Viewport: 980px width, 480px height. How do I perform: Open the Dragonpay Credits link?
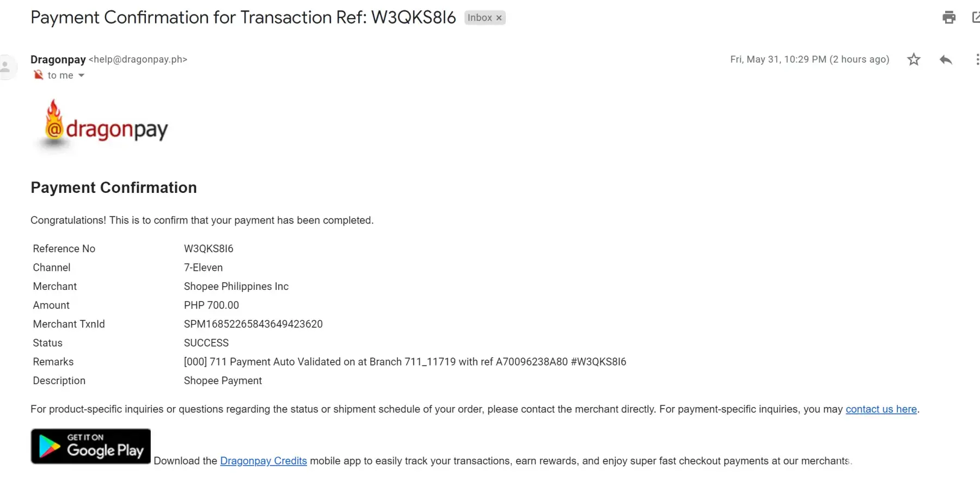pyautogui.click(x=264, y=461)
